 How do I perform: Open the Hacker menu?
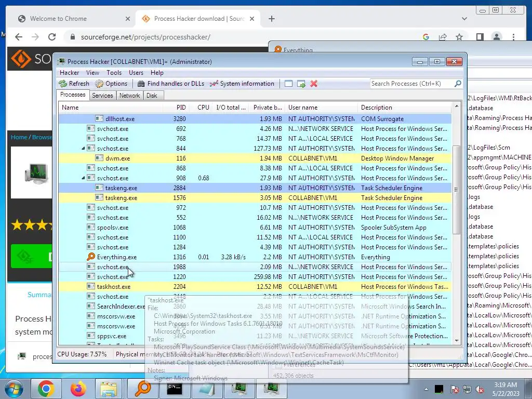point(69,73)
